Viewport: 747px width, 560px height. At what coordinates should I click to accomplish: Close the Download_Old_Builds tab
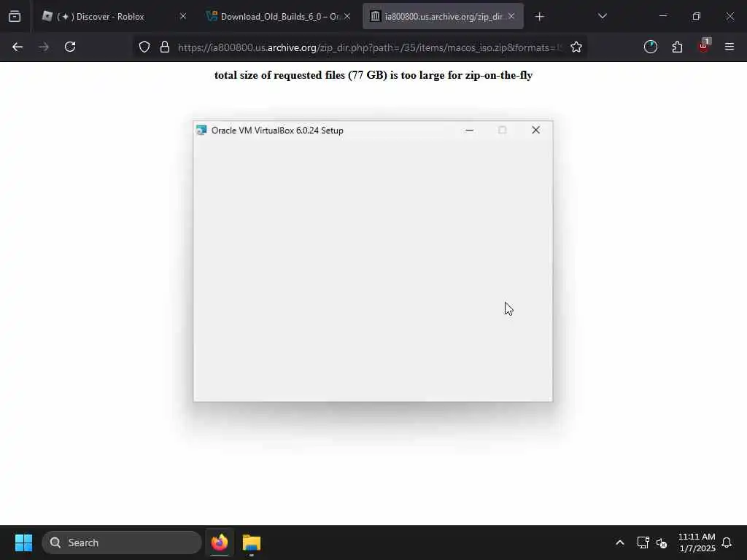point(347,17)
